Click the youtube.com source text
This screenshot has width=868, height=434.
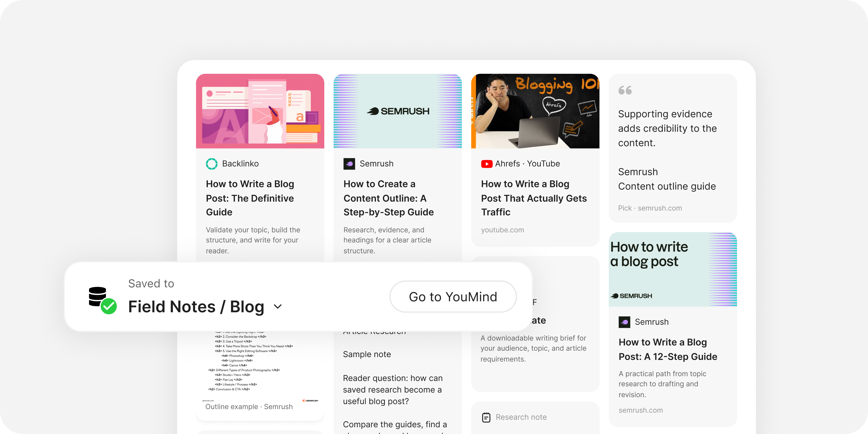[x=502, y=230]
